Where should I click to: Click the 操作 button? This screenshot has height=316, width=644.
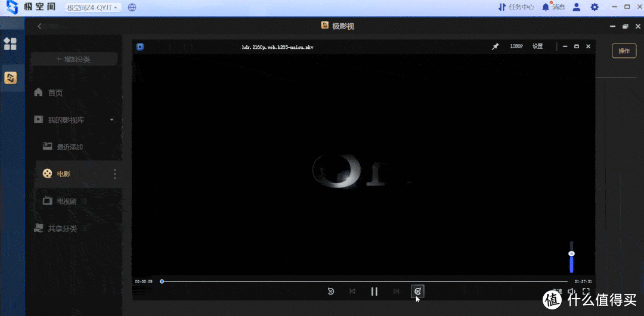[624, 51]
